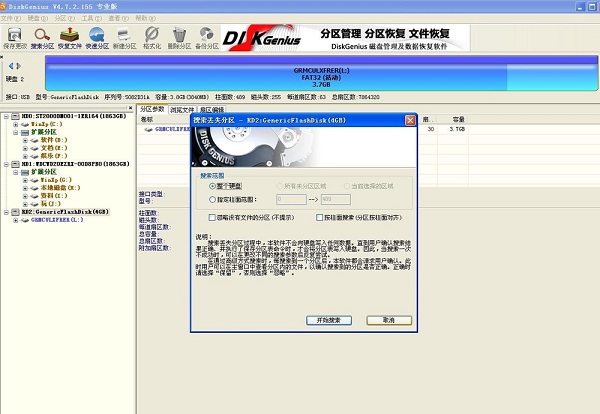The width and height of the screenshot is (600, 414).
Task: Click the 取消 (cancel) button
Action: (389, 320)
